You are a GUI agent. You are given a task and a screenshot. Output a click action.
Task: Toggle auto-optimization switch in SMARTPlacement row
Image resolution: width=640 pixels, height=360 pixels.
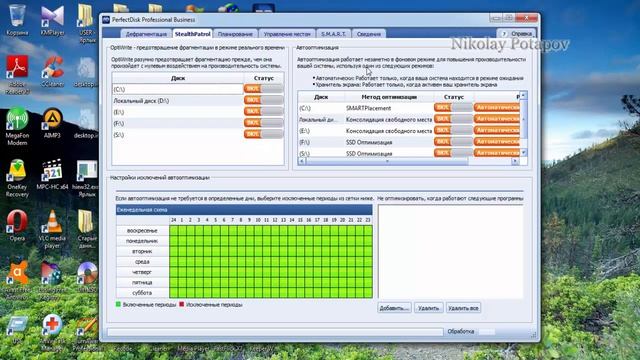[453, 107]
